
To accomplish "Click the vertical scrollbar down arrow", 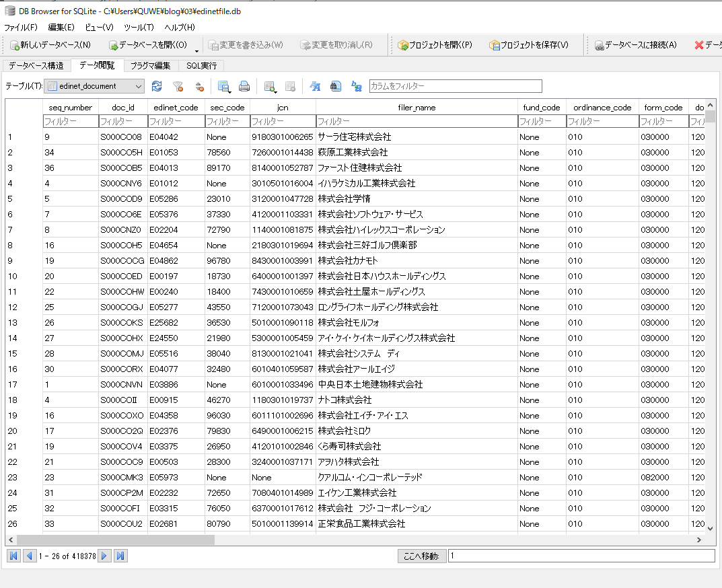I will [711, 529].
